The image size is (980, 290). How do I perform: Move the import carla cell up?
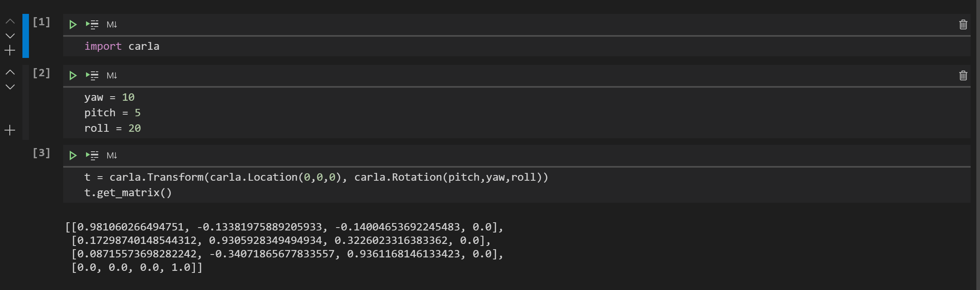coord(9,21)
